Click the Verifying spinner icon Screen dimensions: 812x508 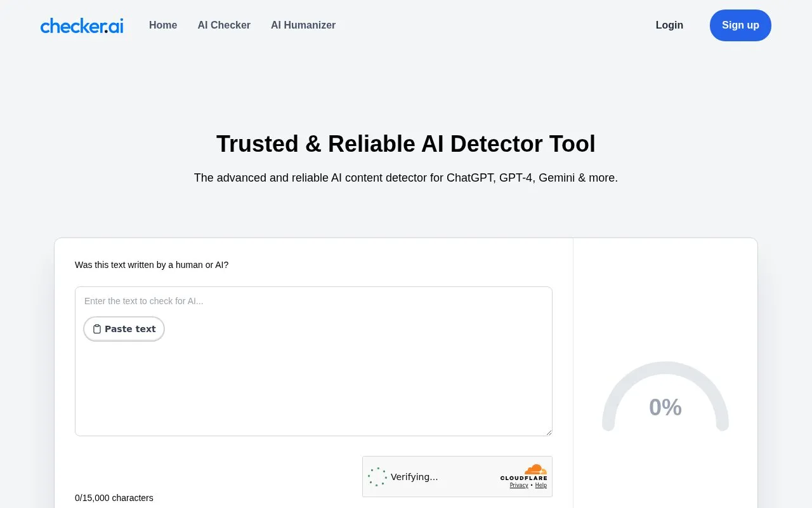[x=377, y=477]
